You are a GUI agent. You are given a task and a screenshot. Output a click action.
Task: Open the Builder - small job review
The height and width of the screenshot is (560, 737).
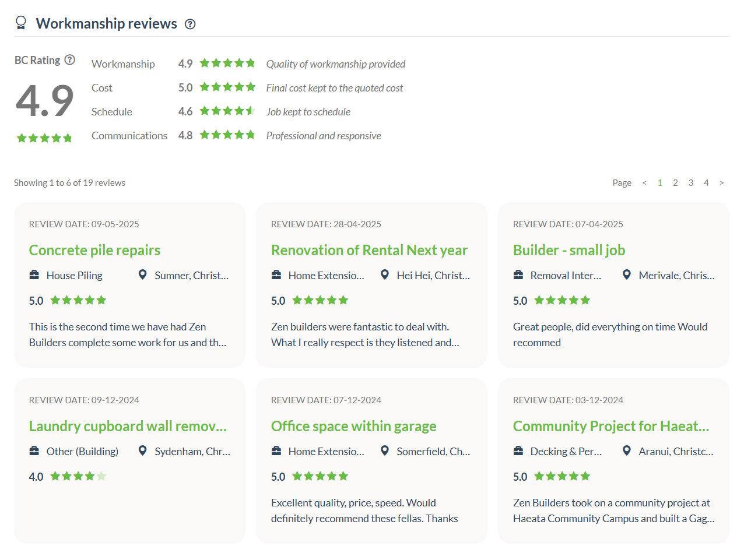coord(568,250)
